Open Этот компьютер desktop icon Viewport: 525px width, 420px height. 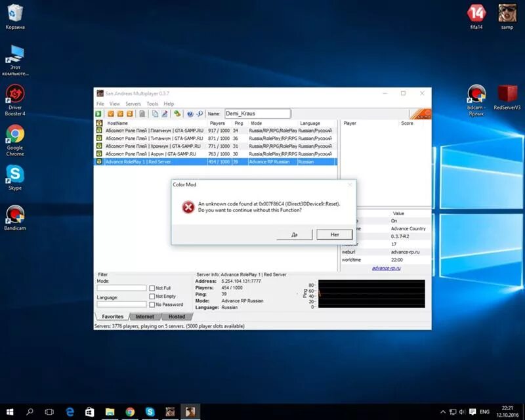tap(15, 60)
